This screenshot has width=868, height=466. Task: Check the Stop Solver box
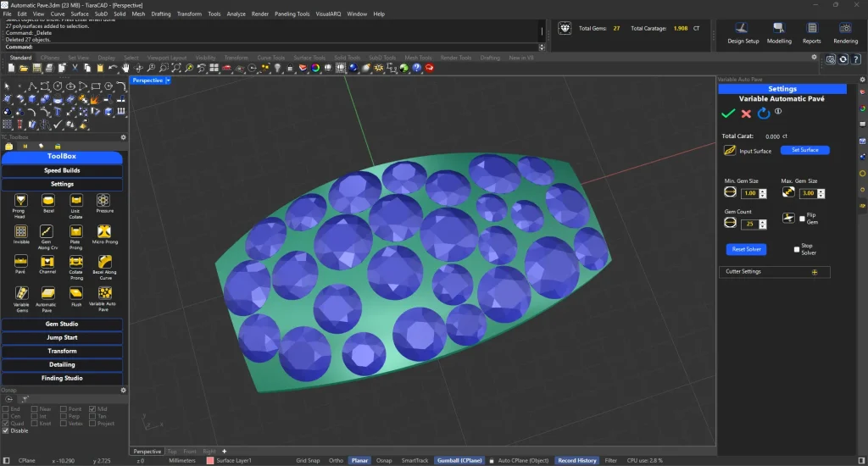point(796,249)
